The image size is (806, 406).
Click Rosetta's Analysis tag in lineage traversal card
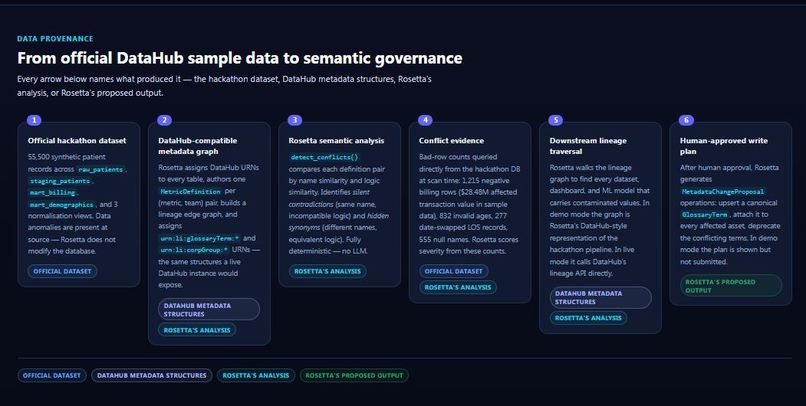click(588, 318)
